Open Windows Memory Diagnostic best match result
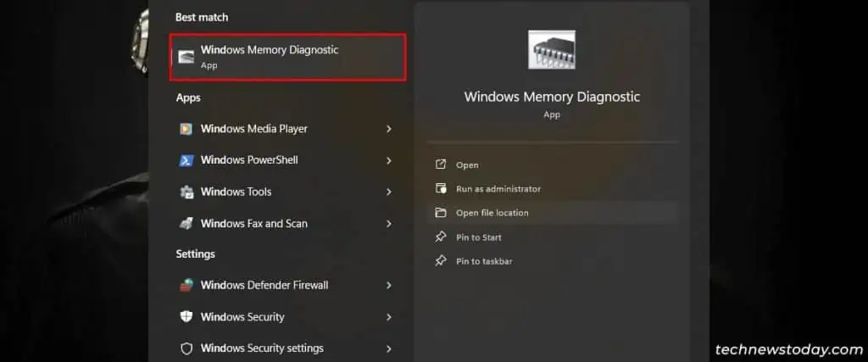Image resolution: width=868 pixels, height=362 pixels. click(x=288, y=57)
